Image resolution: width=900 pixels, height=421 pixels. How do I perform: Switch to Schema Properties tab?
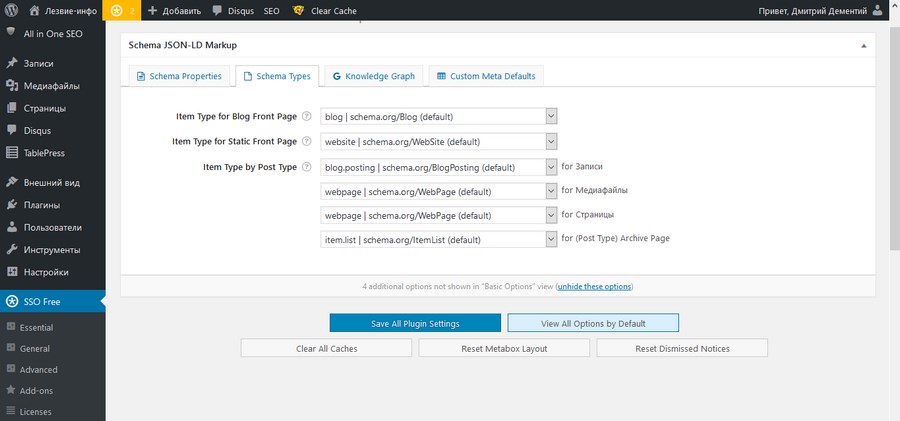click(x=179, y=76)
